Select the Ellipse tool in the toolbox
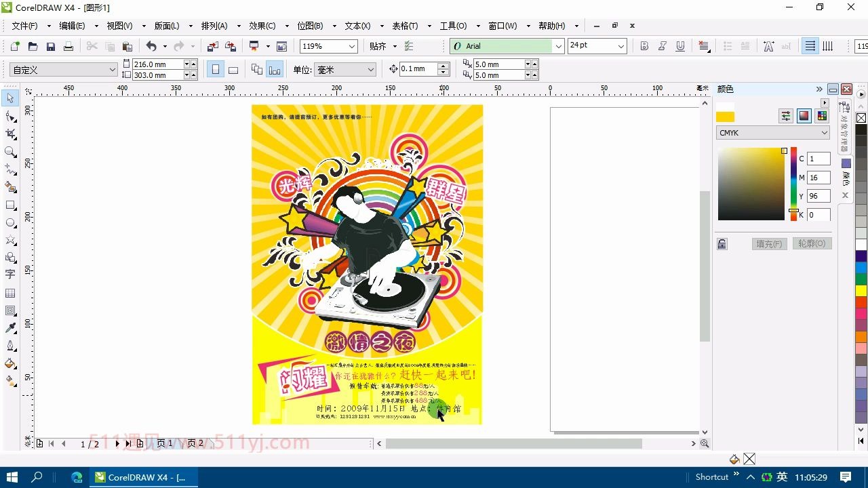868x488 pixels. pos(10,222)
